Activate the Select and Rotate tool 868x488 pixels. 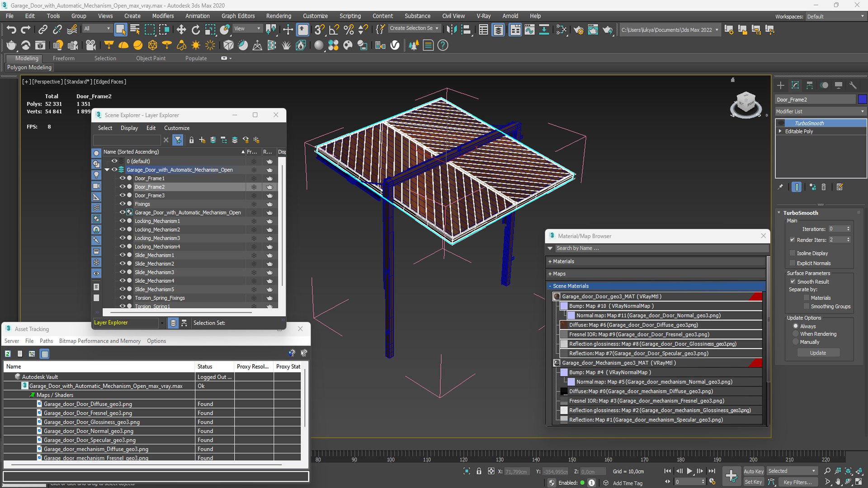196,30
